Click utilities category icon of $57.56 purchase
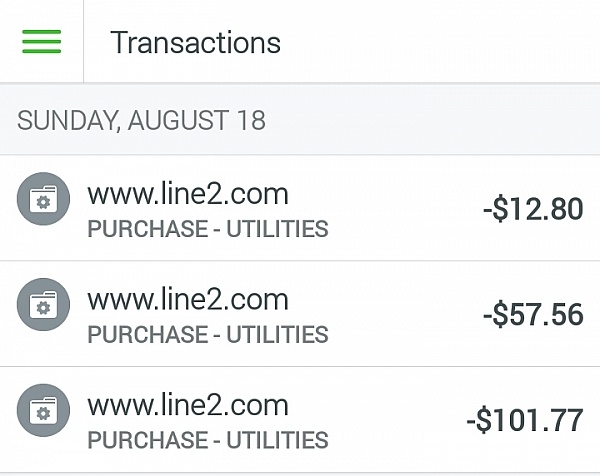The width and height of the screenshot is (600, 476). click(x=43, y=305)
